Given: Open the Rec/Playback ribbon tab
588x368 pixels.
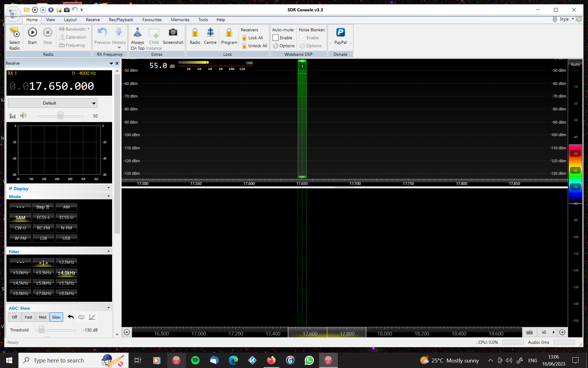Looking at the screenshot, I should (121, 20).
